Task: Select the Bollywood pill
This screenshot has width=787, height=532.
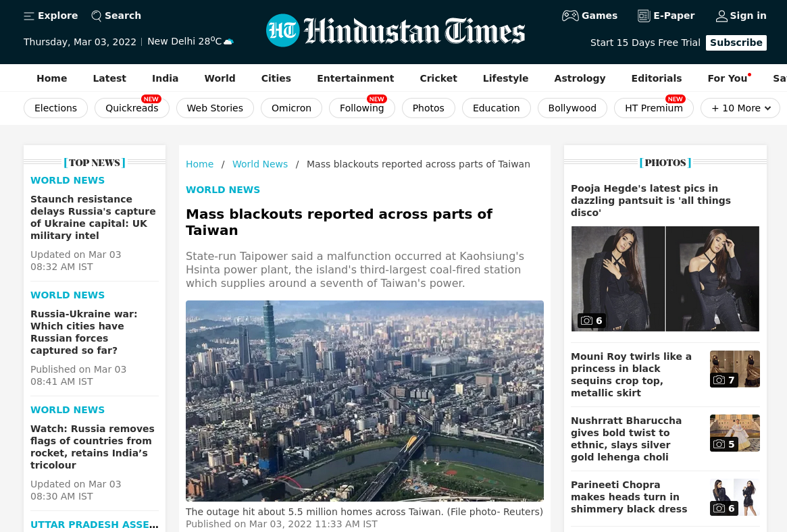Action: pos(572,108)
